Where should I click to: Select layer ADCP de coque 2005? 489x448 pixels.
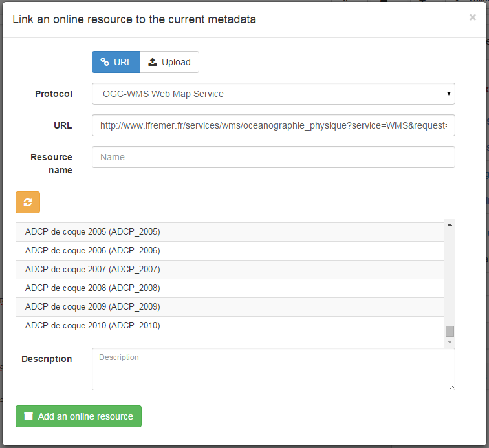point(92,231)
